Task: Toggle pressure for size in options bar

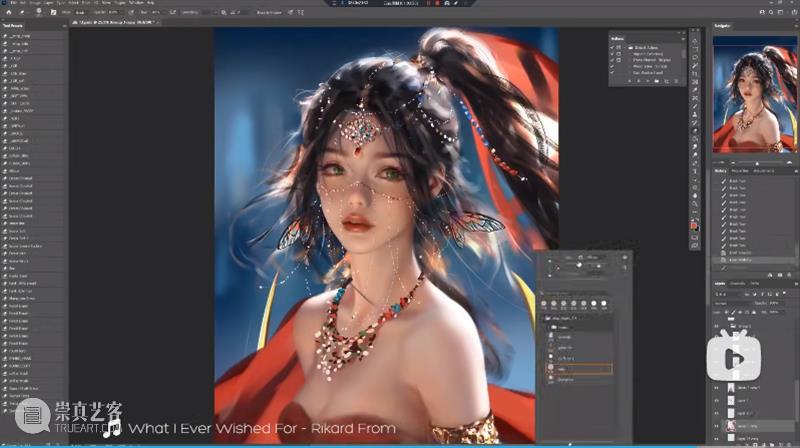Action: click(290, 12)
